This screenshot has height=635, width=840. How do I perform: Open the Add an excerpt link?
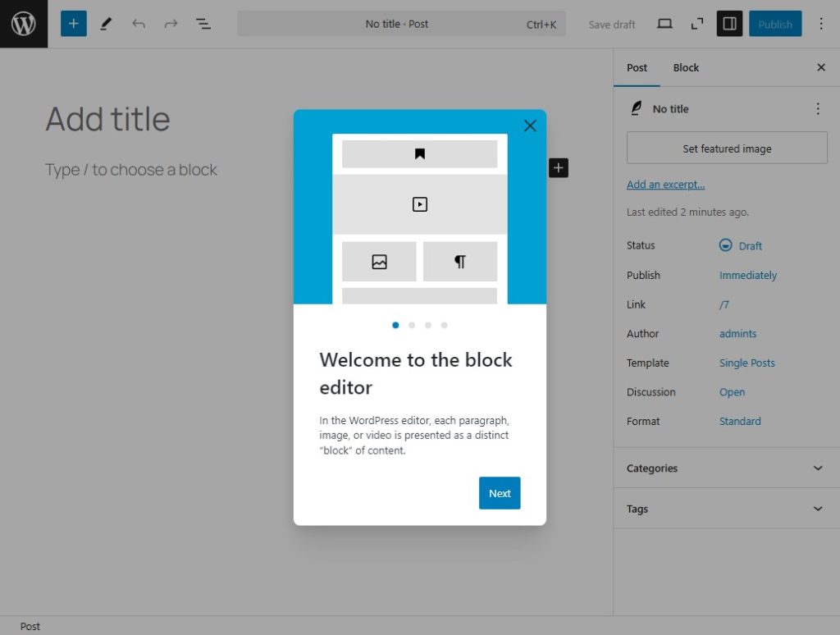coord(666,184)
